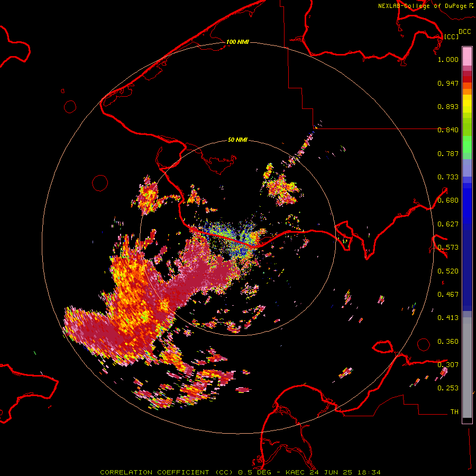Viewport: 476px width, 476px height.
Task: Click the 0.413 legend value
Action: [x=448, y=318]
